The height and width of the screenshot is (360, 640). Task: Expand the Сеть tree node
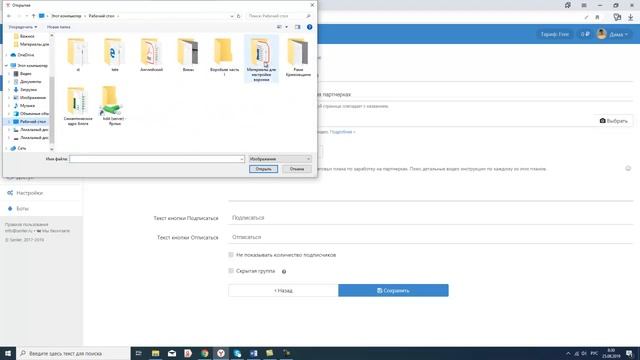click(6, 148)
